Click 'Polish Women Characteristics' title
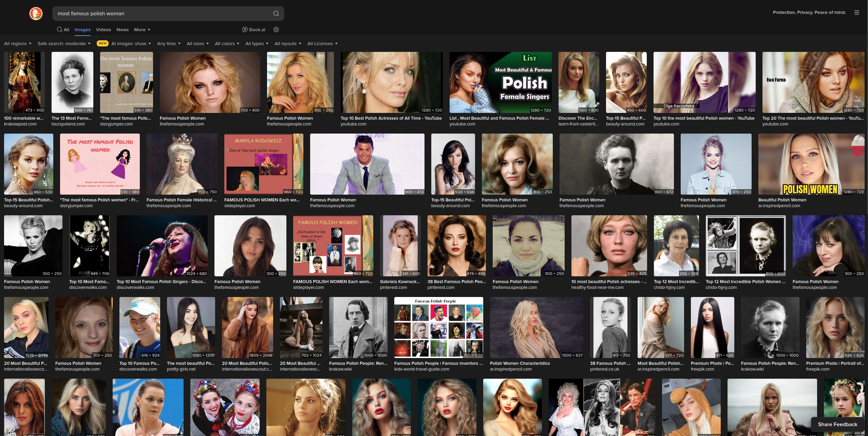 (520, 363)
